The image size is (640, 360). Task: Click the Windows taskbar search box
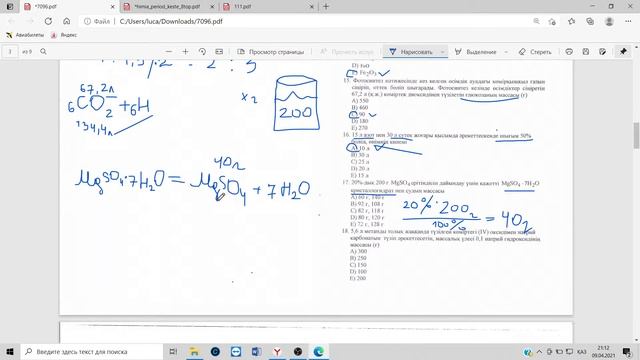pyautogui.click(x=92, y=351)
